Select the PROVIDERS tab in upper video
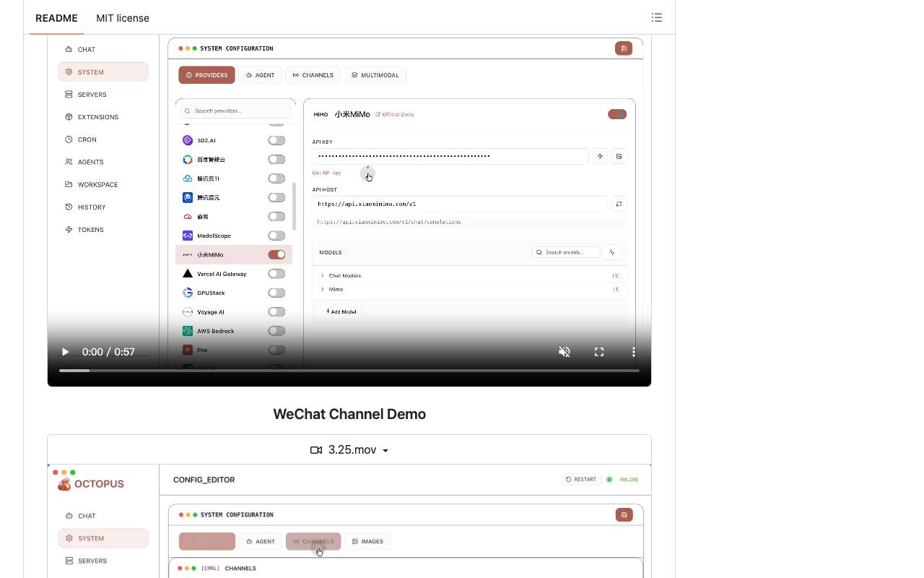Image resolution: width=924 pixels, height=578 pixels. pyautogui.click(x=207, y=75)
